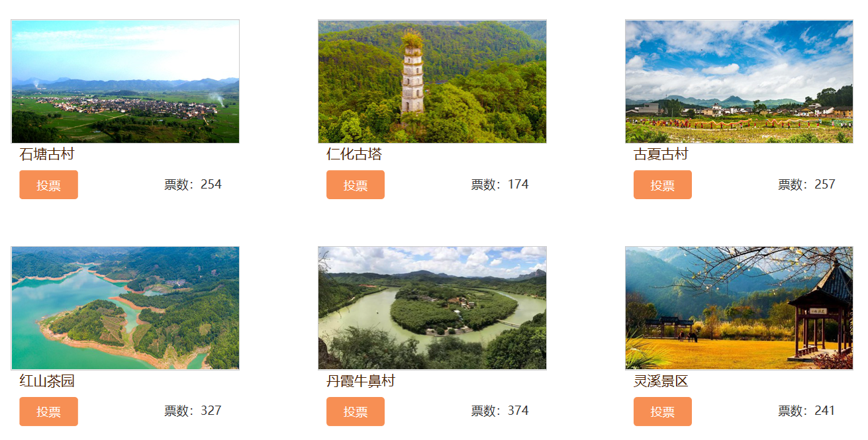Select the 古夏古村 title label
The height and width of the screenshot is (440, 868).
click(x=661, y=154)
